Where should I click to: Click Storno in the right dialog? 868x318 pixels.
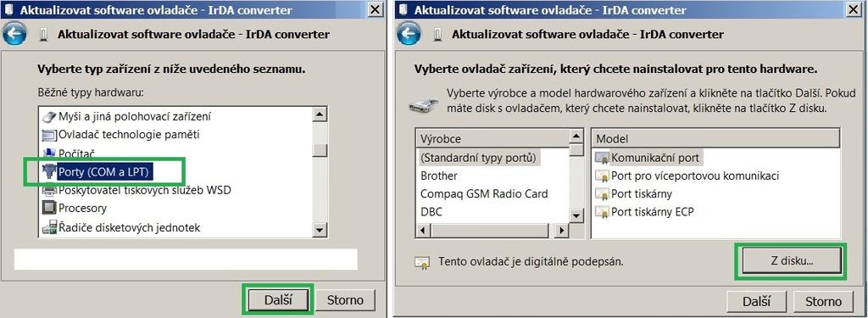824,301
